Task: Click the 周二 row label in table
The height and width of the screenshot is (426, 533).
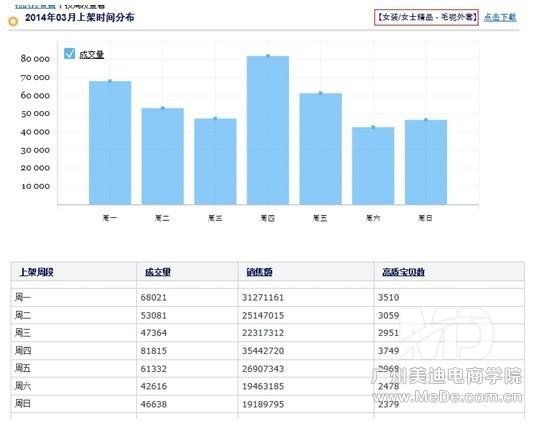Action: click(23, 315)
